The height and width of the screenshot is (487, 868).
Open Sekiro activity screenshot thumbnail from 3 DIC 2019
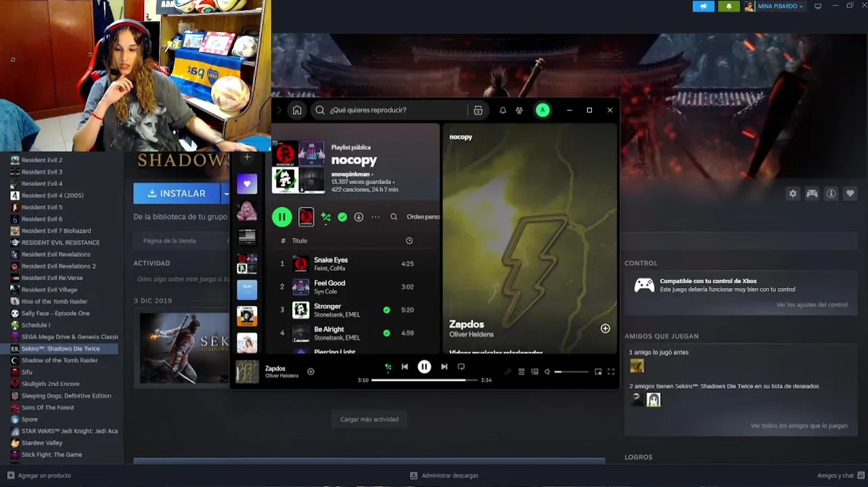[x=185, y=348]
